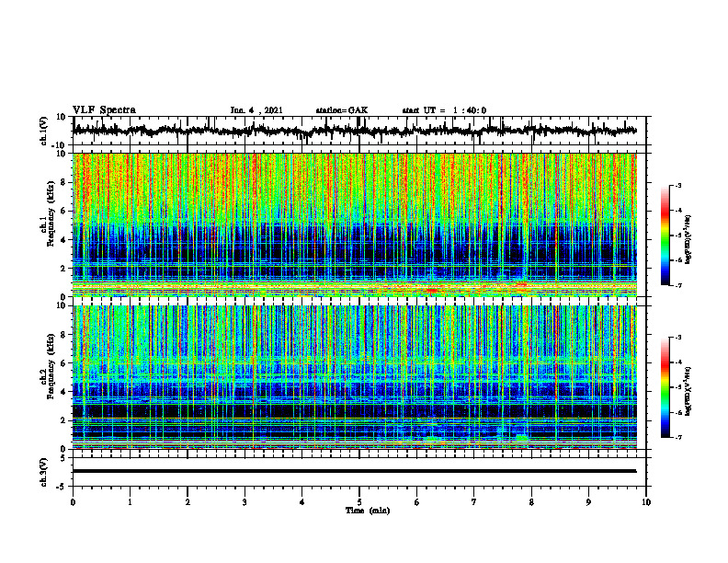
Task: Click the "-3" label on ch.2 colorbar
Action: (x=678, y=338)
